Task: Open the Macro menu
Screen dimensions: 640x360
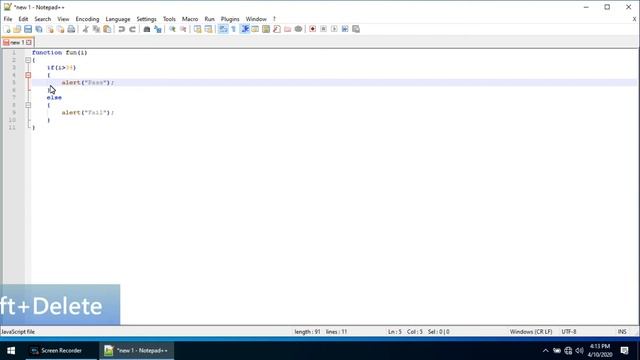Action: click(x=190, y=19)
